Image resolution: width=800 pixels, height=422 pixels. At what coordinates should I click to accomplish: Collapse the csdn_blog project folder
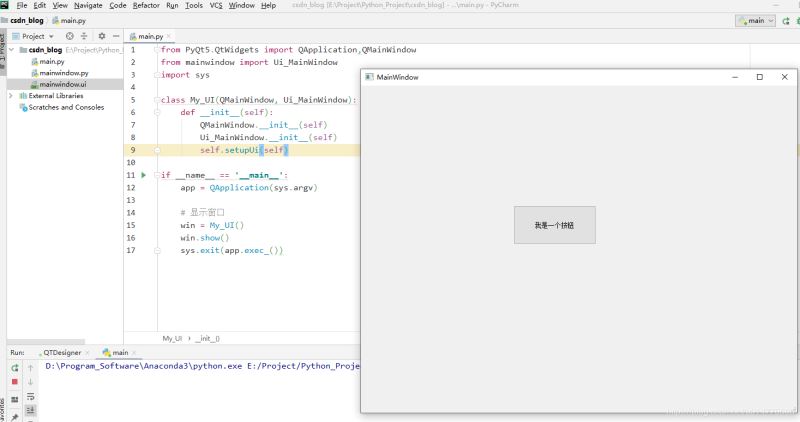pyautogui.click(x=11, y=49)
